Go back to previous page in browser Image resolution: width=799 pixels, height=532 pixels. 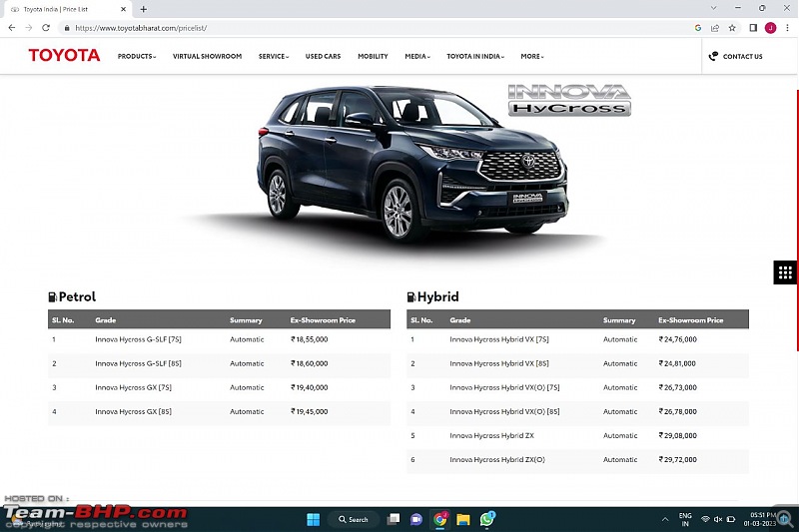(x=12, y=28)
